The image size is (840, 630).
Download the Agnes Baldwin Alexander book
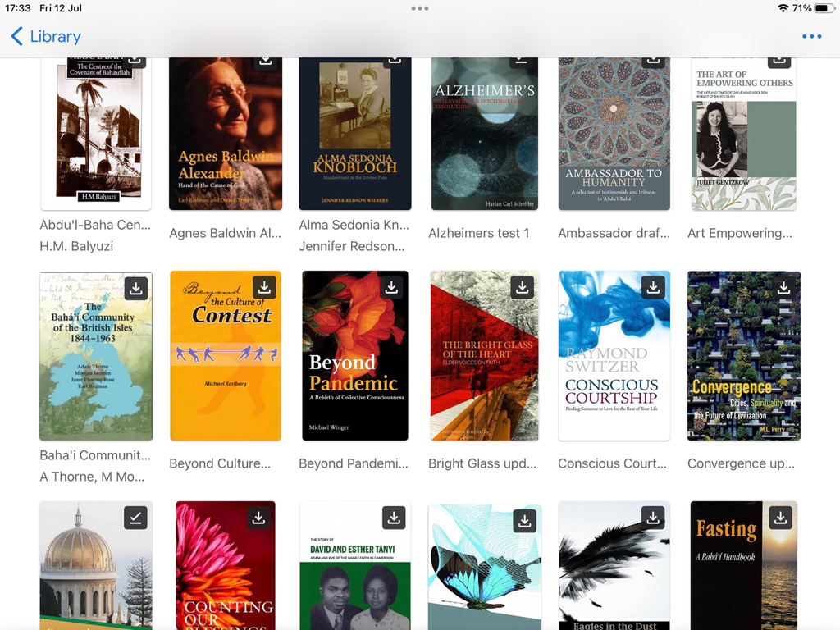point(266,61)
